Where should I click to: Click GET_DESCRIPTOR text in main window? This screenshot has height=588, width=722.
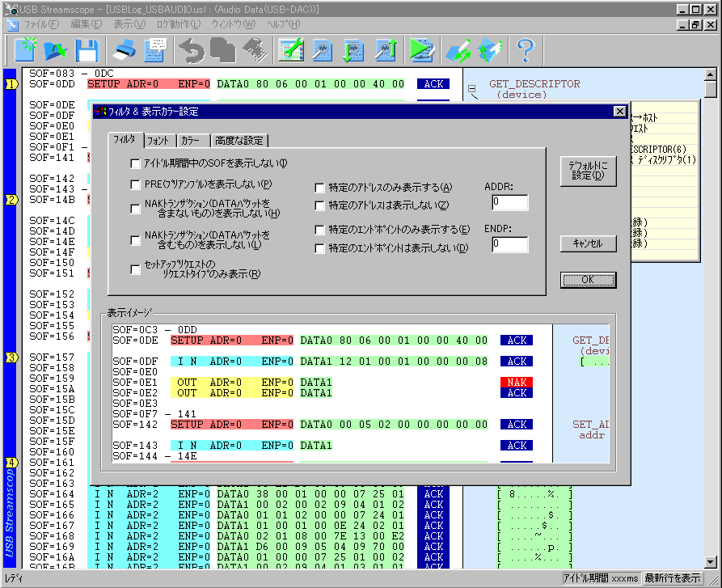(534, 84)
